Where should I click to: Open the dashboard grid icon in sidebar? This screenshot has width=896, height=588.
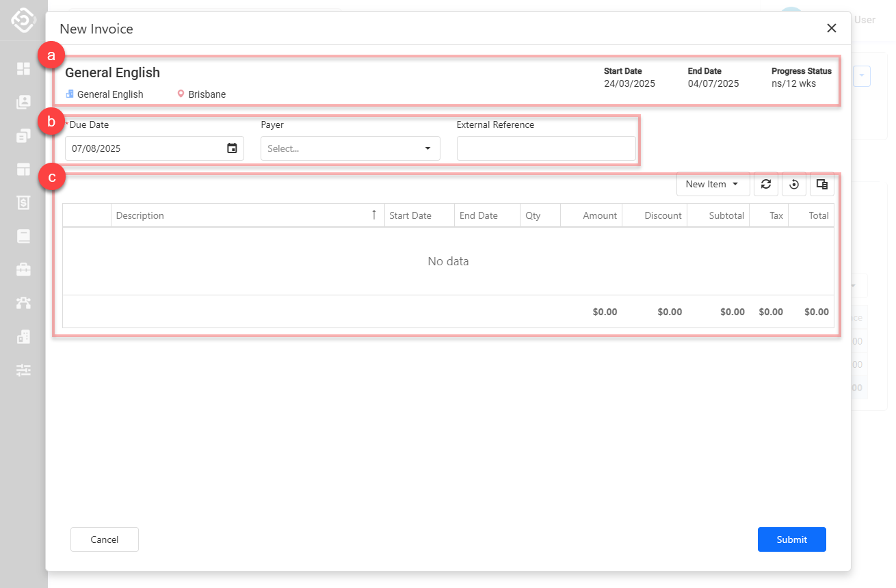23,68
